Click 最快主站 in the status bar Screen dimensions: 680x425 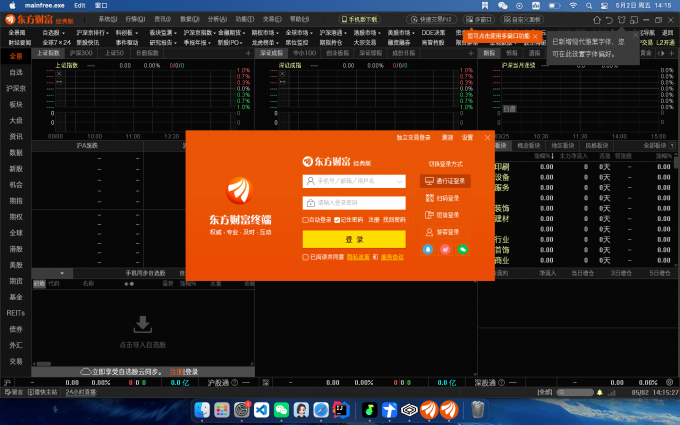pos(42,392)
